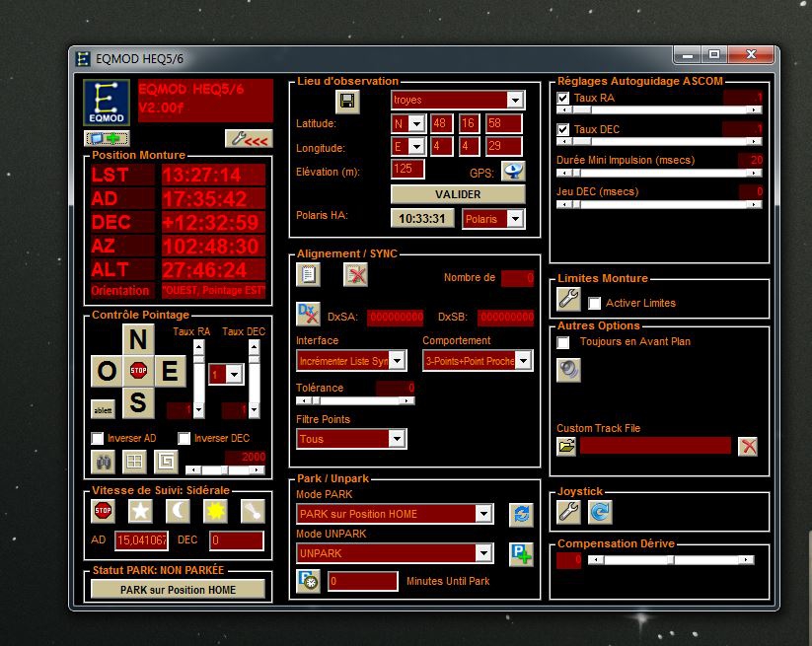Open the Mode PARK dropdown
812x646 pixels.
pyautogui.click(x=483, y=514)
